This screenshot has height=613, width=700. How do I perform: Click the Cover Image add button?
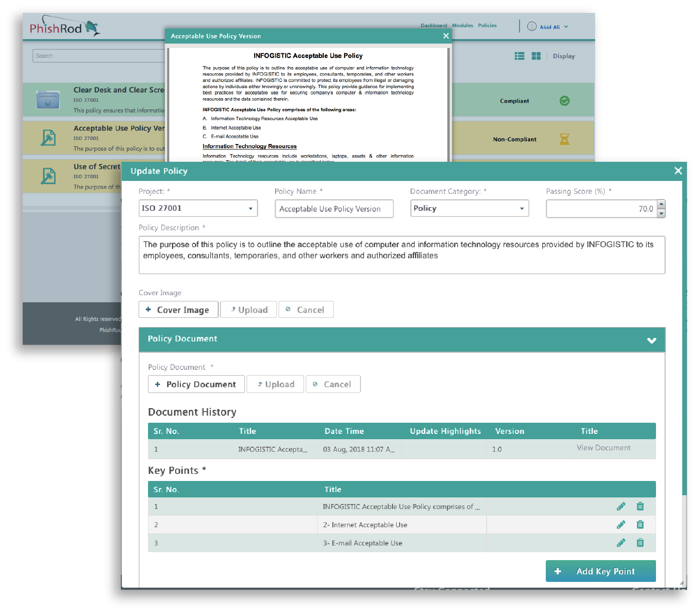(178, 310)
